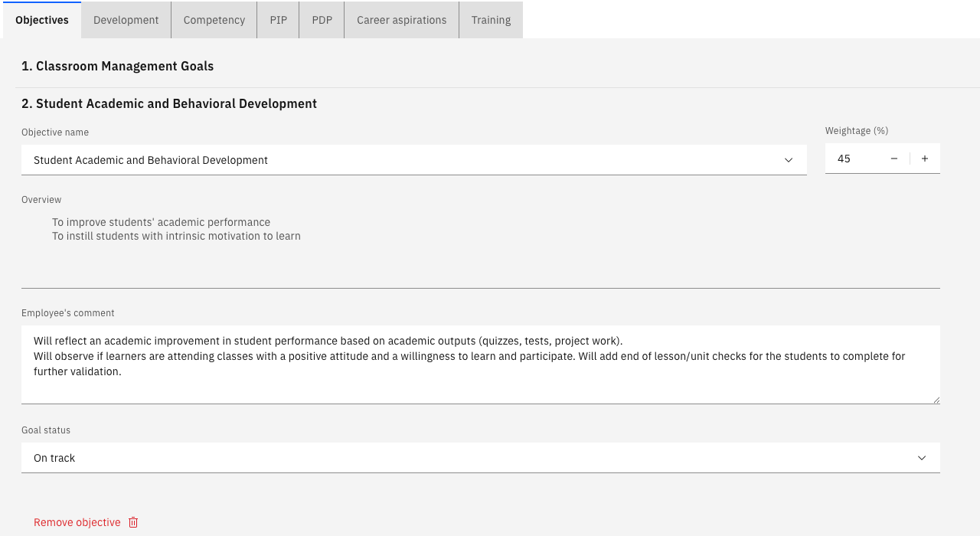
Task: Open the Goal status dropdown chevron
Action: [922, 458]
